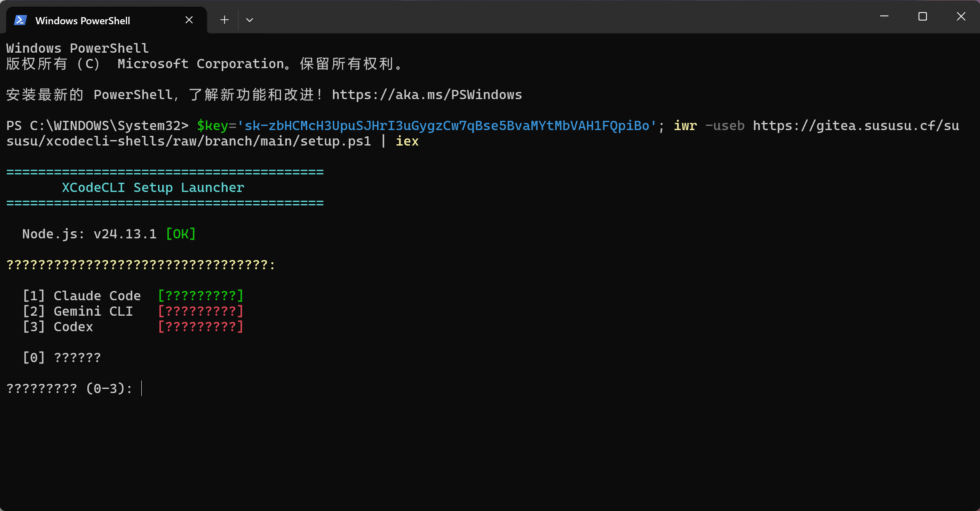The height and width of the screenshot is (511, 980).
Task: Click the iex command at line end
Action: coord(407,141)
